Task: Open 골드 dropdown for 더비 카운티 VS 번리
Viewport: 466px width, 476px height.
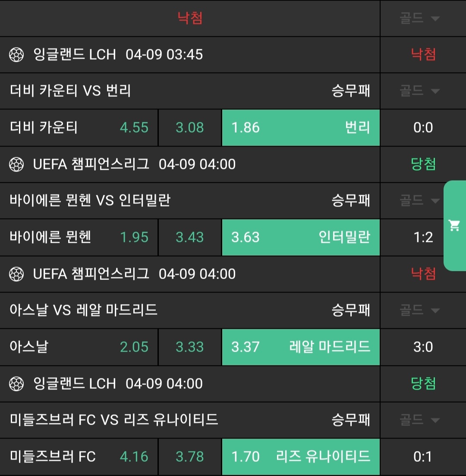Action: tap(419, 91)
